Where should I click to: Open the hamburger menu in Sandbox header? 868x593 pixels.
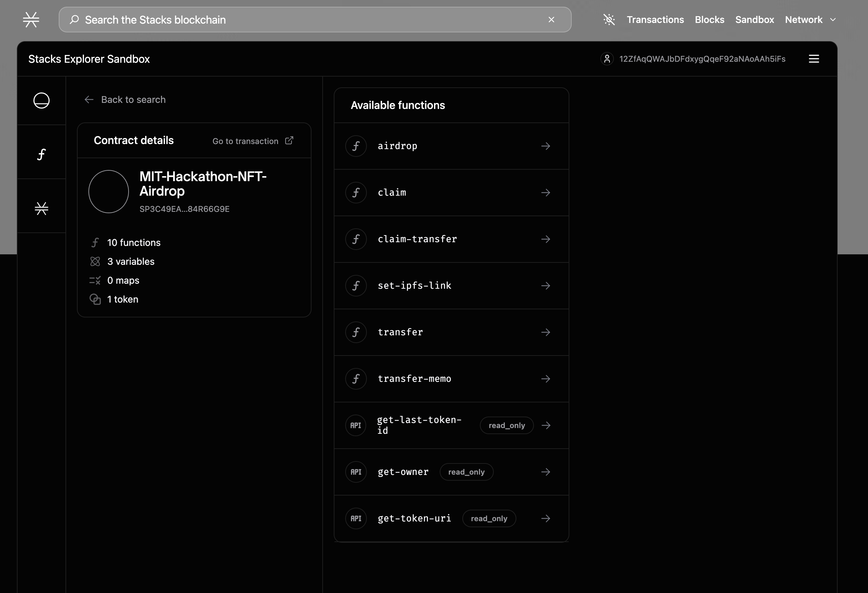(x=814, y=59)
